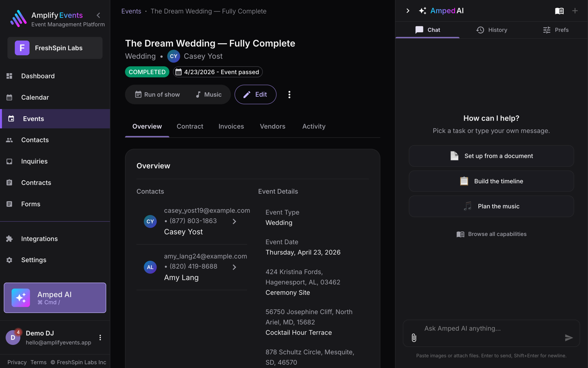
Task: Collapse the left sidebar with the chevron
Action: coord(98,15)
